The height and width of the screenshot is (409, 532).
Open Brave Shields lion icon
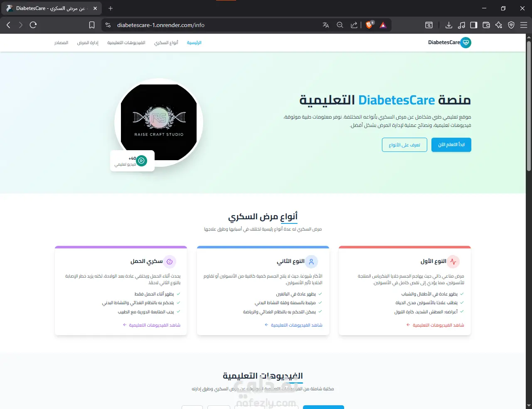tap(369, 25)
